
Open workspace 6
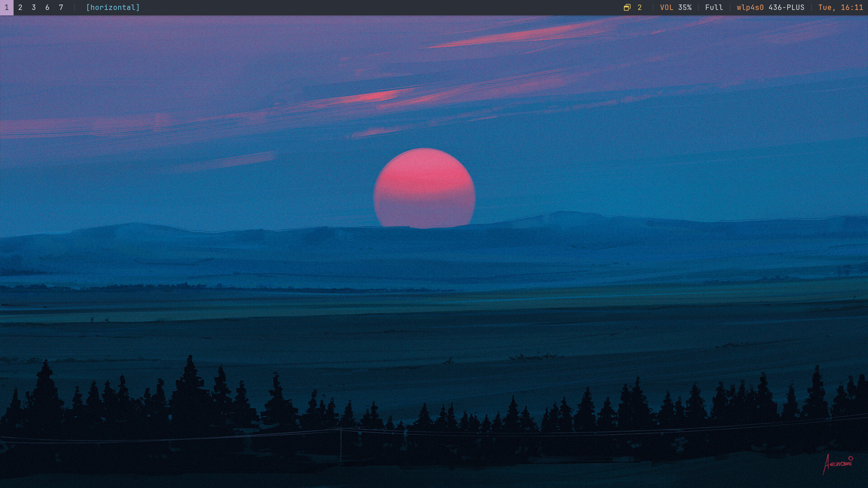pos(47,8)
